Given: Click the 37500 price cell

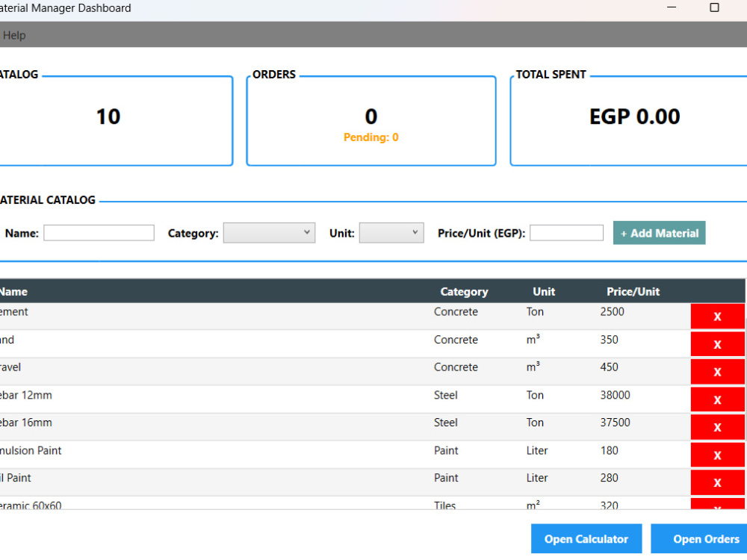Looking at the screenshot, I should pos(615,423).
